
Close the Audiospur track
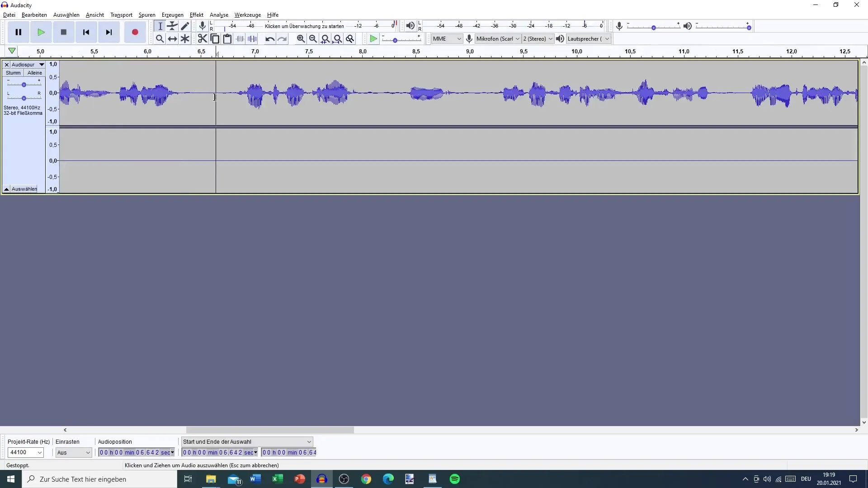(7, 65)
